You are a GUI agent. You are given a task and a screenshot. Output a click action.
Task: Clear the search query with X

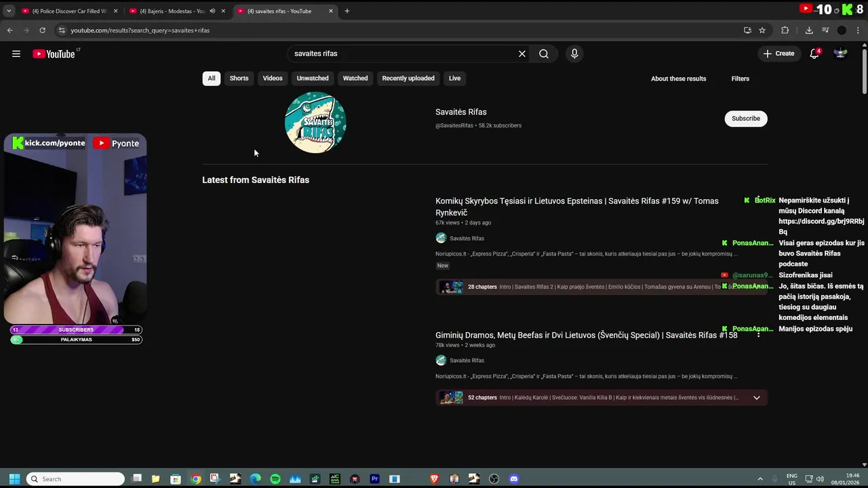(x=522, y=54)
